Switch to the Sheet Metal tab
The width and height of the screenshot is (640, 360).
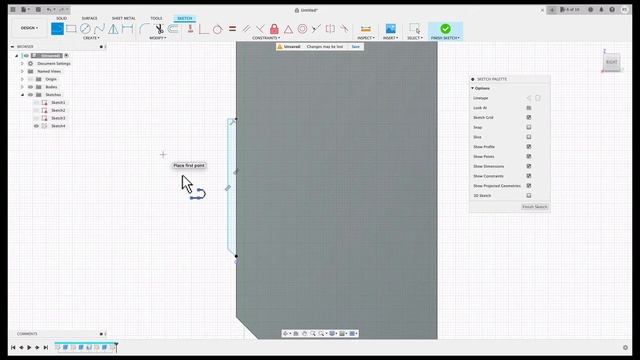click(124, 18)
